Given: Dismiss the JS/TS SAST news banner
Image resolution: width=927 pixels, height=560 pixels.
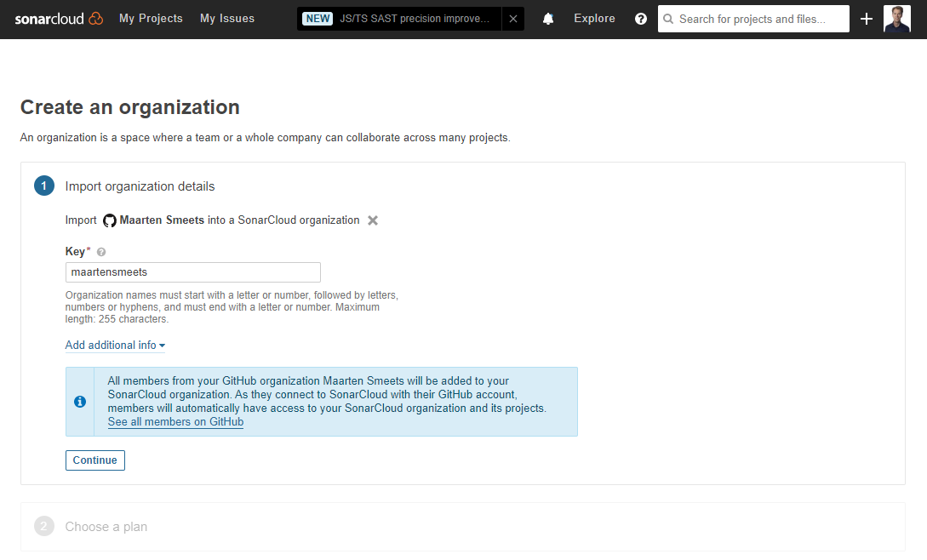Looking at the screenshot, I should 512,19.
